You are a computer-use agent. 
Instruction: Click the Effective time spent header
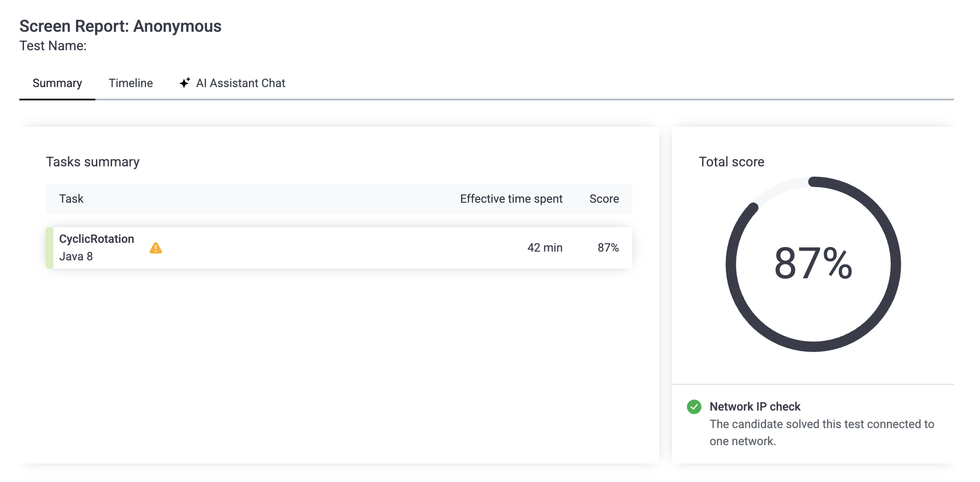pos(511,199)
